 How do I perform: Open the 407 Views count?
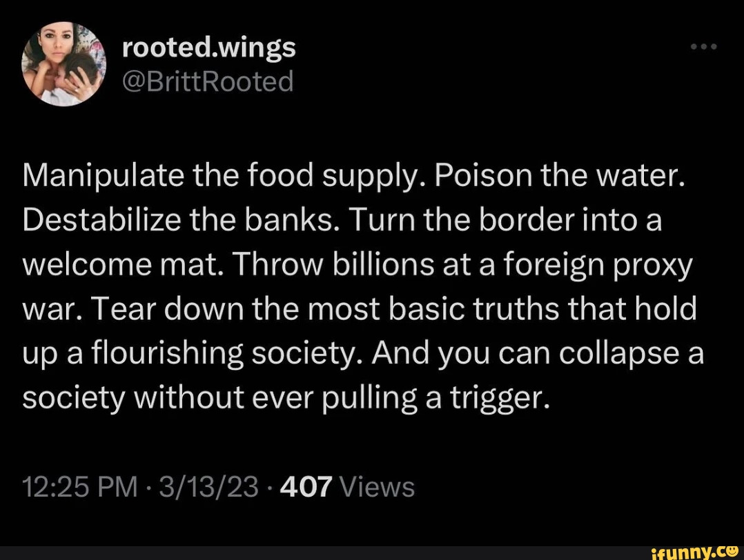click(347, 487)
